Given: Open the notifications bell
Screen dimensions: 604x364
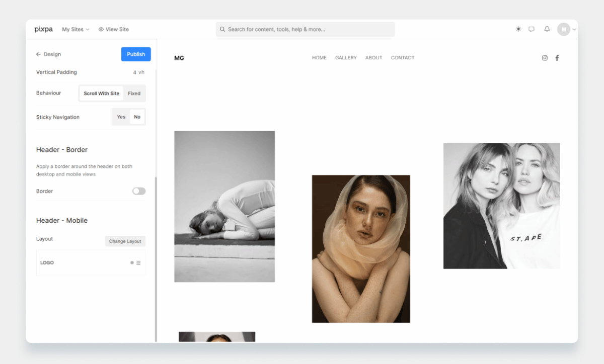Looking at the screenshot, I should tap(547, 29).
